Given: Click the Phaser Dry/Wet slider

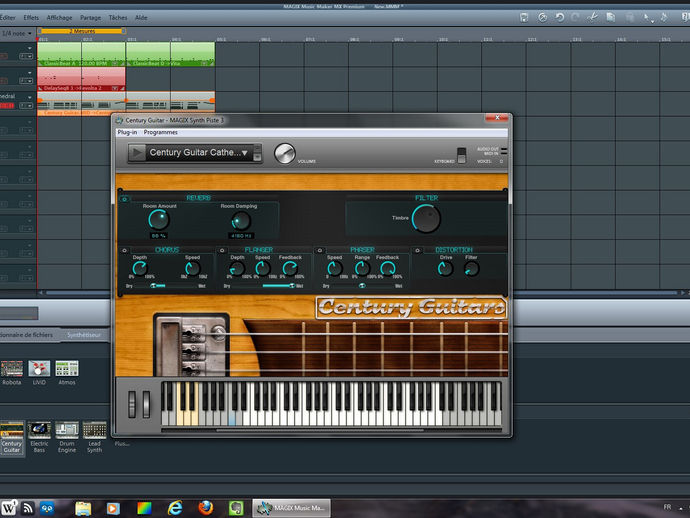Looking at the screenshot, I should pos(361,286).
